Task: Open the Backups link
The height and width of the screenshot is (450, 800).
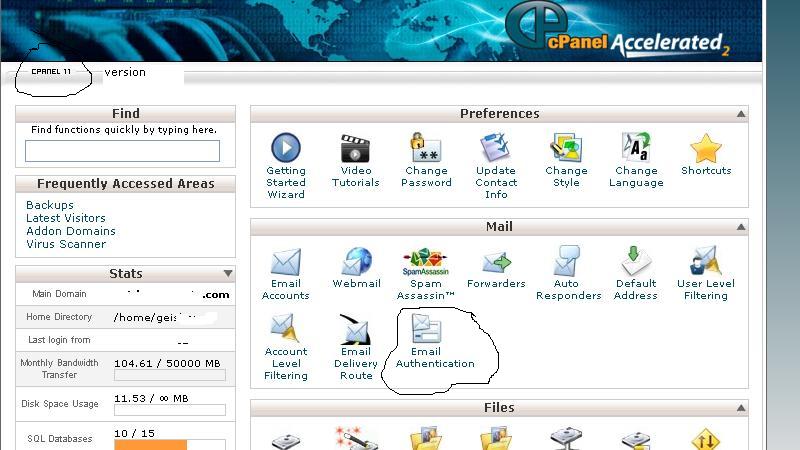Action: (50, 205)
